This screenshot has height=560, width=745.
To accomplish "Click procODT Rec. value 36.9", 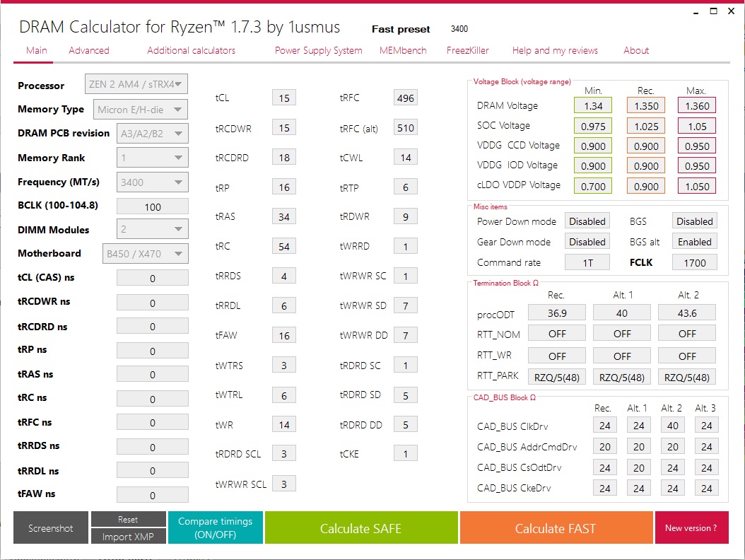I will (557, 313).
